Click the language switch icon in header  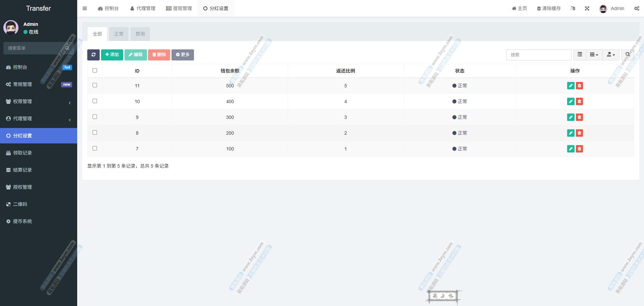pyautogui.click(x=573, y=8)
